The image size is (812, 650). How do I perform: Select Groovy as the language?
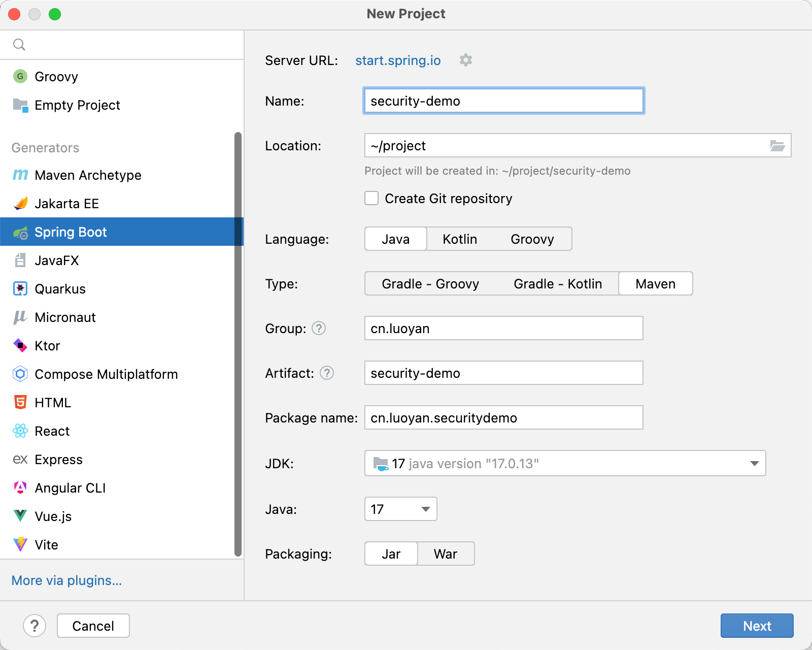click(x=532, y=239)
